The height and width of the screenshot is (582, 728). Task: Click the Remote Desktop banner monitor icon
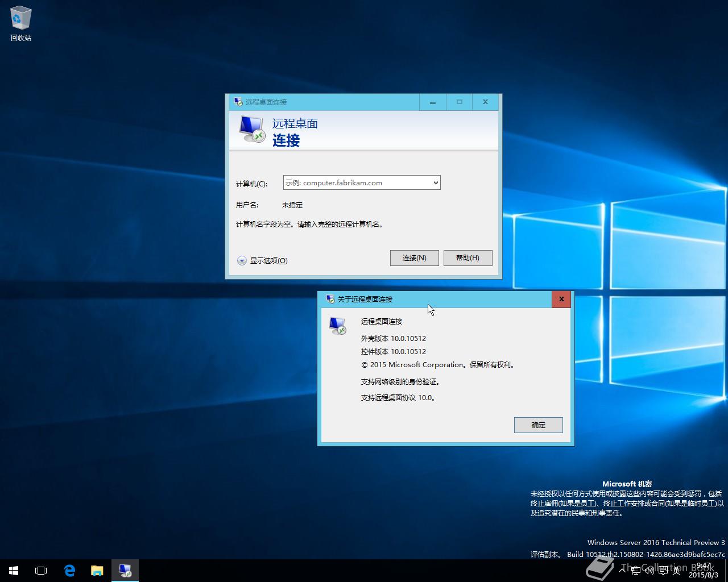(x=252, y=130)
